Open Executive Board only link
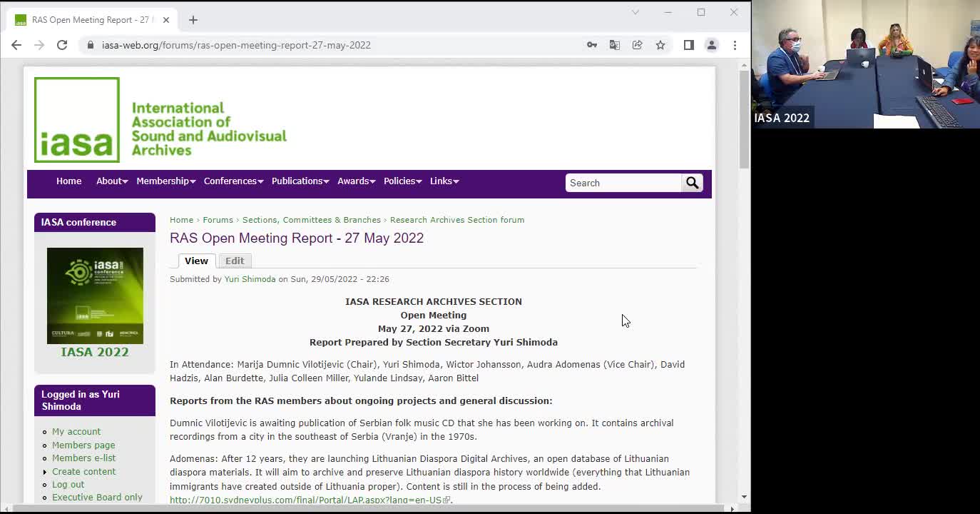Viewport: 980px width, 514px height. [97, 497]
